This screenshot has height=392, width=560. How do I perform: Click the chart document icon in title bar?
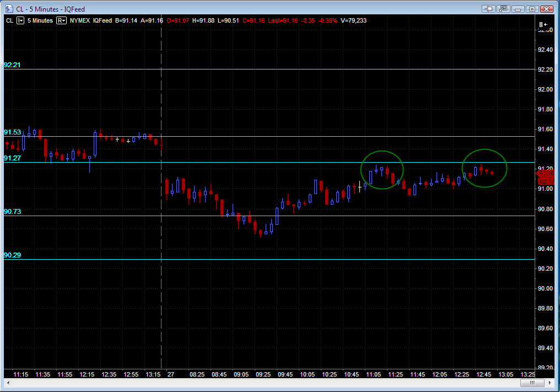[x=9, y=9]
